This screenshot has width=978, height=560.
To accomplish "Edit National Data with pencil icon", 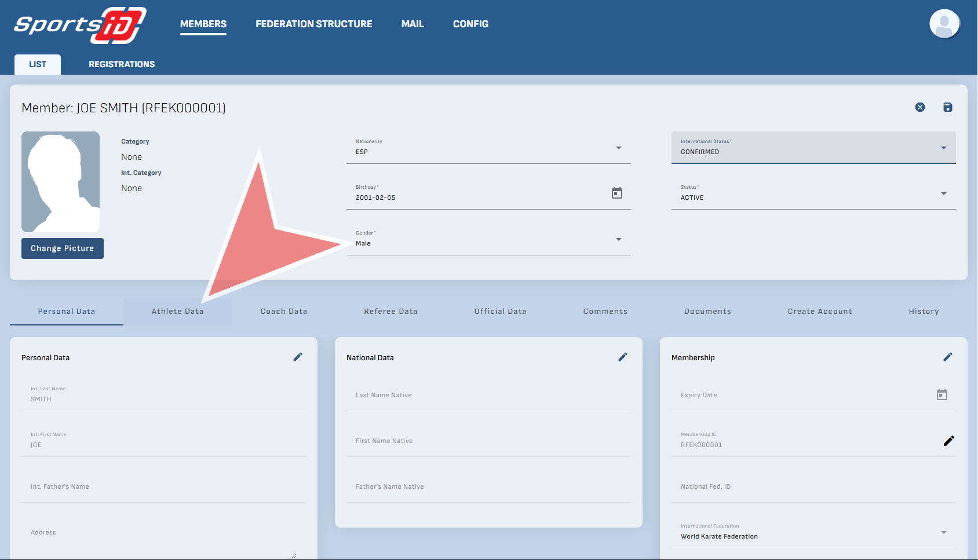I will click(x=623, y=357).
